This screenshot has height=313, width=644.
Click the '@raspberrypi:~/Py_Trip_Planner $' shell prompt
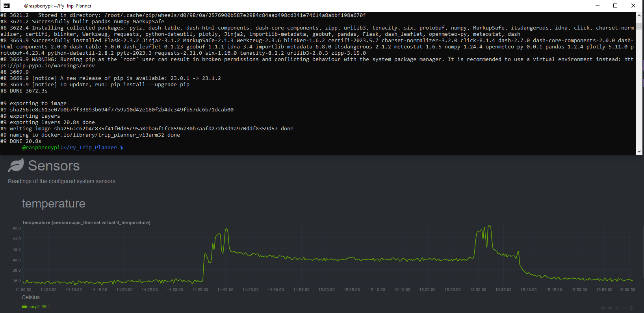tap(73, 148)
